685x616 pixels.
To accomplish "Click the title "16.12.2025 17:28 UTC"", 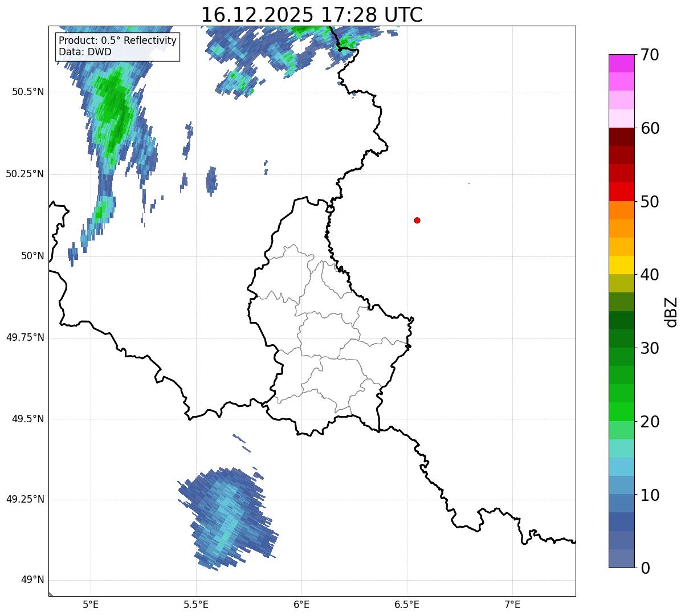I will pyautogui.click(x=312, y=14).
